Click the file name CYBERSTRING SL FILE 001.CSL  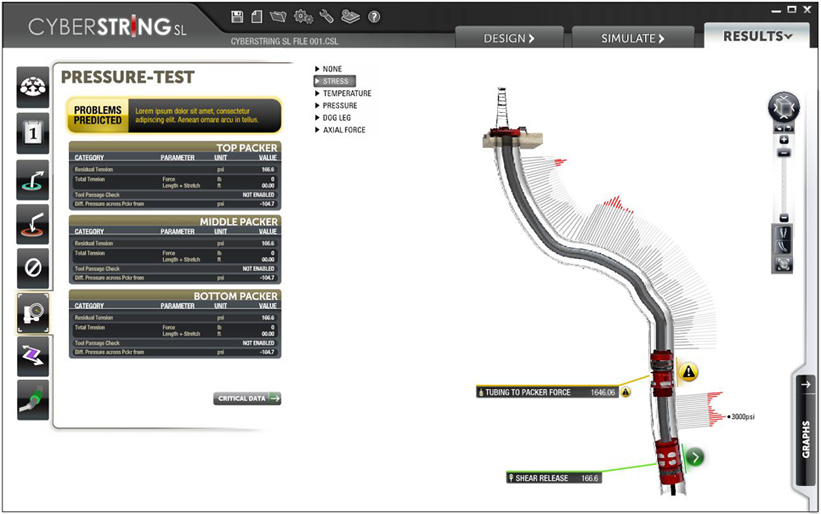pyautogui.click(x=284, y=41)
